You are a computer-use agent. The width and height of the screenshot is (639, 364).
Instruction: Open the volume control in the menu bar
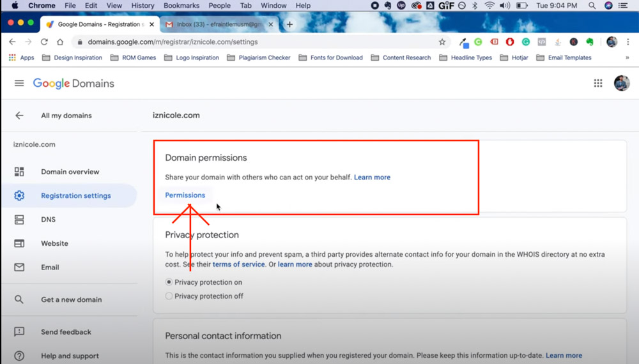click(x=505, y=6)
